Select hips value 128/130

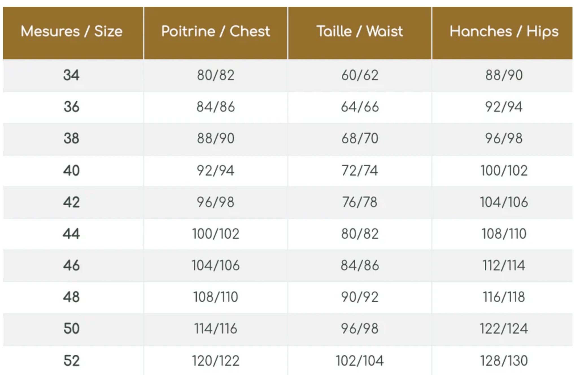(504, 361)
